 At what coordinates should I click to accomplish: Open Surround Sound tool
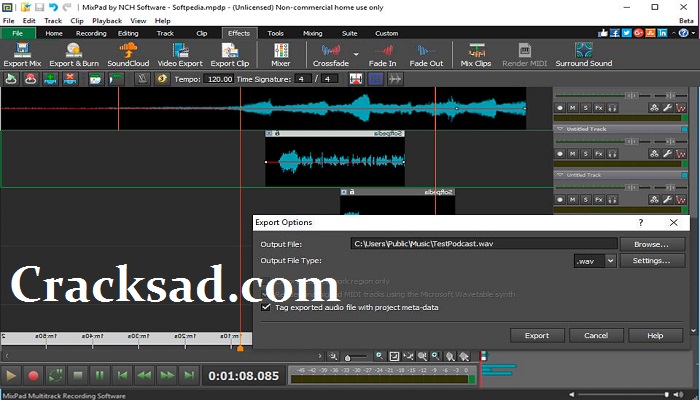(584, 54)
